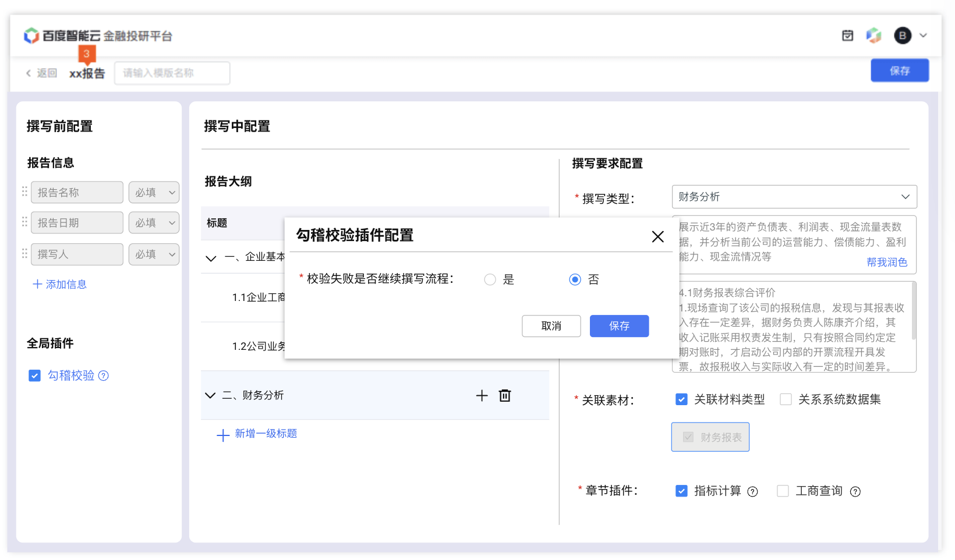Toggle the 财务报表 checkbox
Screen dimensions: 955x560
coord(688,437)
